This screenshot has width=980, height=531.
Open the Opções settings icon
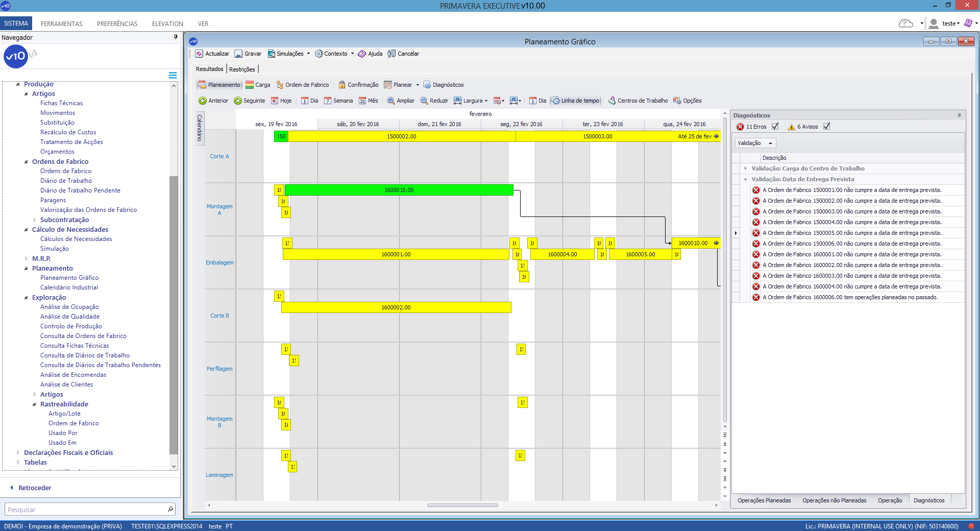pyautogui.click(x=677, y=101)
